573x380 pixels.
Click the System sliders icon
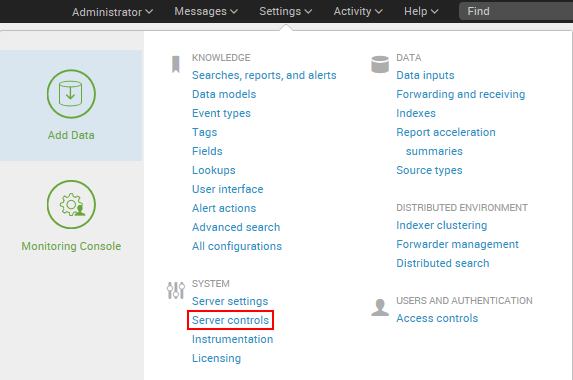click(176, 290)
